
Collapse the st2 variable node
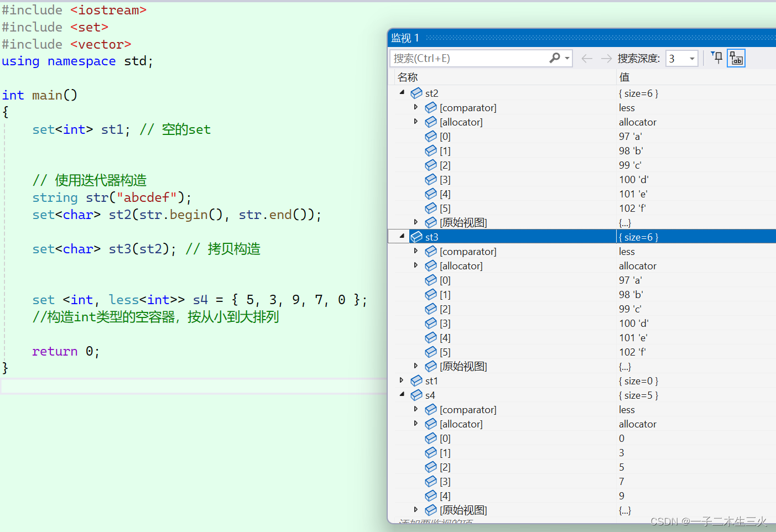click(402, 93)
